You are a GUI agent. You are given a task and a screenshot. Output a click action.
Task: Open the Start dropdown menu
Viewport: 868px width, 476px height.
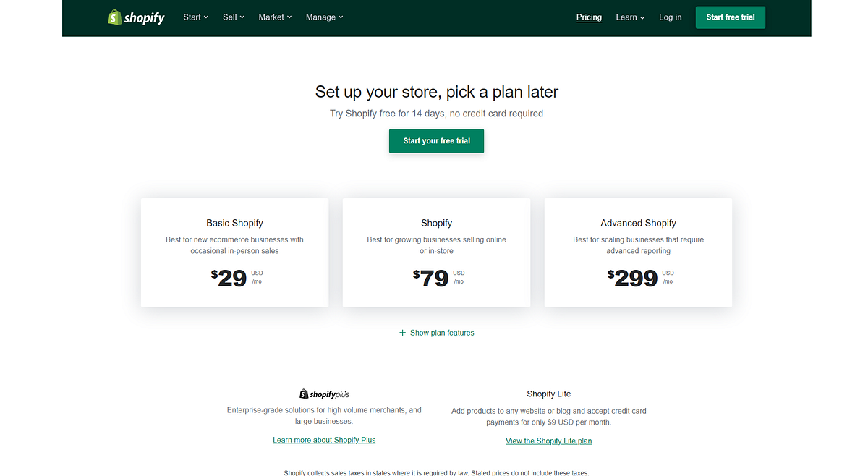[196, 17]
